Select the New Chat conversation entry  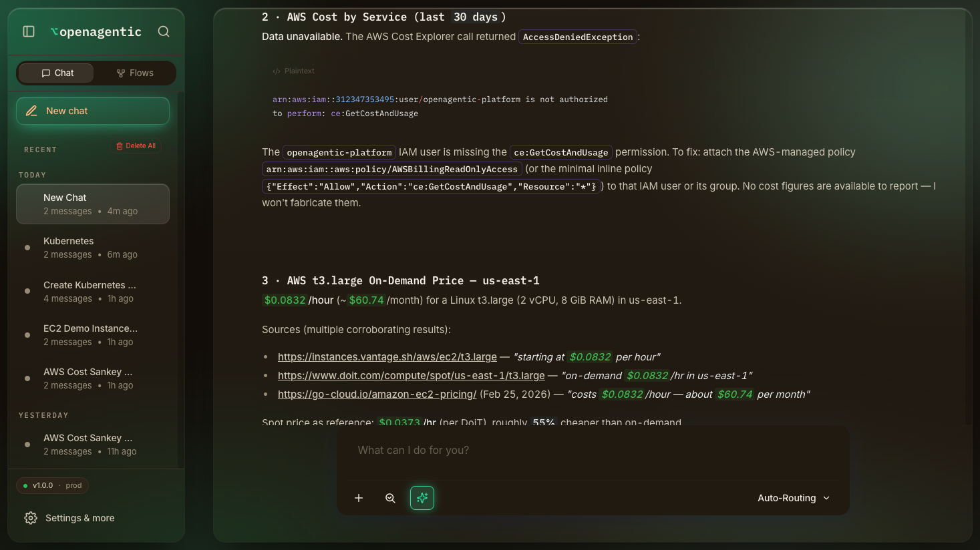coord(93,204)
